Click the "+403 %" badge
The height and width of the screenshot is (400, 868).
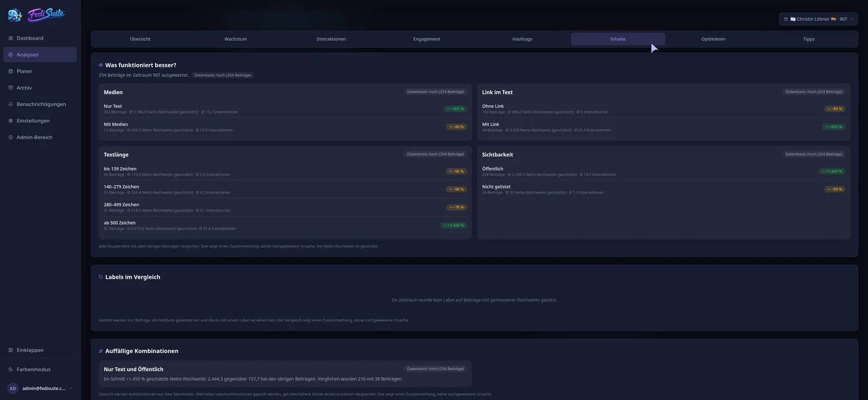coord(455,109)
